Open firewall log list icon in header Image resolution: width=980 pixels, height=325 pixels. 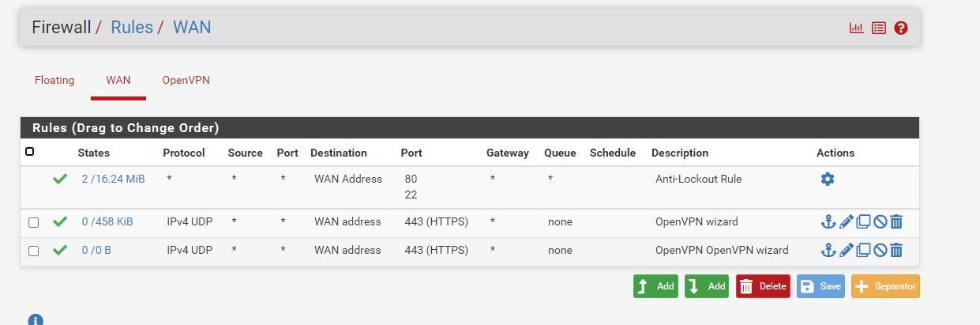[x=878, y=28]
